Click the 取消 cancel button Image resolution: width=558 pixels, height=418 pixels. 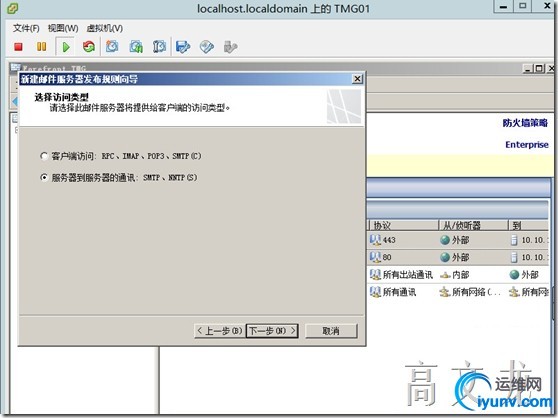pyautogui.click(x=331, y=331)
